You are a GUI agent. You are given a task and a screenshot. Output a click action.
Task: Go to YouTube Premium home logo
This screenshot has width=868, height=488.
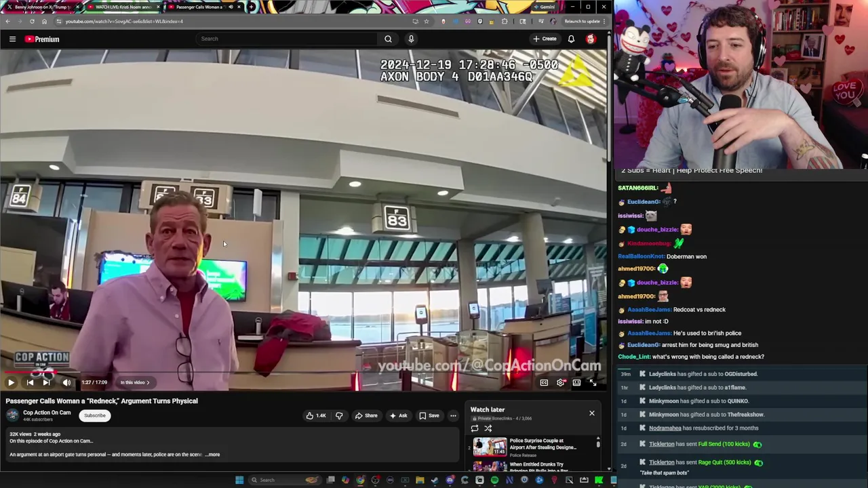click(x=43, y=39)
